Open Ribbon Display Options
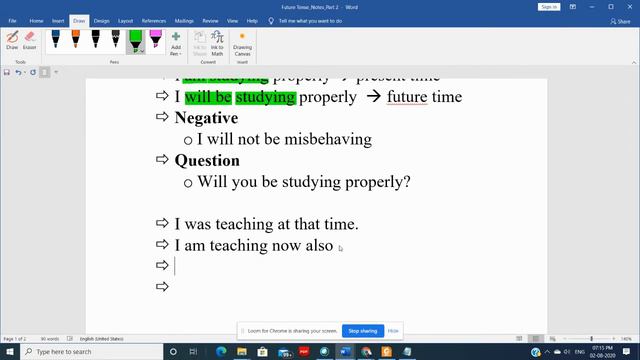The width and height of the screenshot is (640, 360). pyautogui.click(x=573, y=7)
